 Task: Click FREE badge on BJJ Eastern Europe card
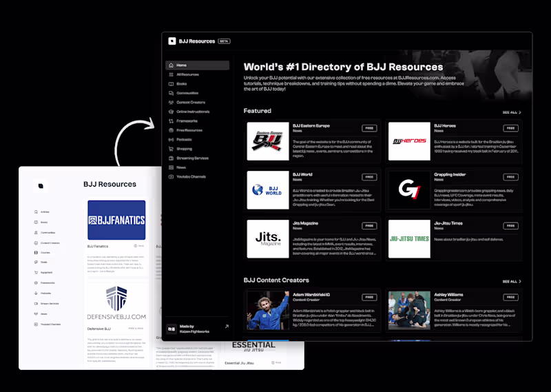pyautogui.click(x=369, y=128)
